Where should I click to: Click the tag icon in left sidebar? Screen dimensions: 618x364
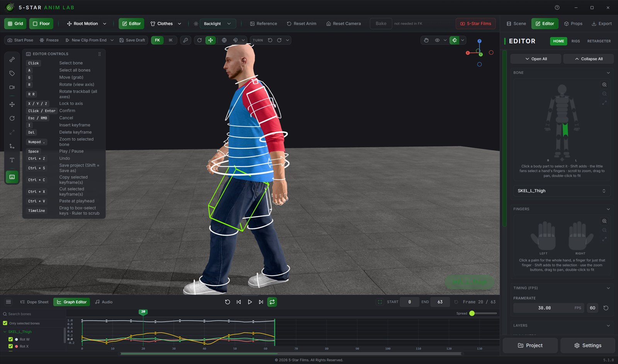coord(12,73)
